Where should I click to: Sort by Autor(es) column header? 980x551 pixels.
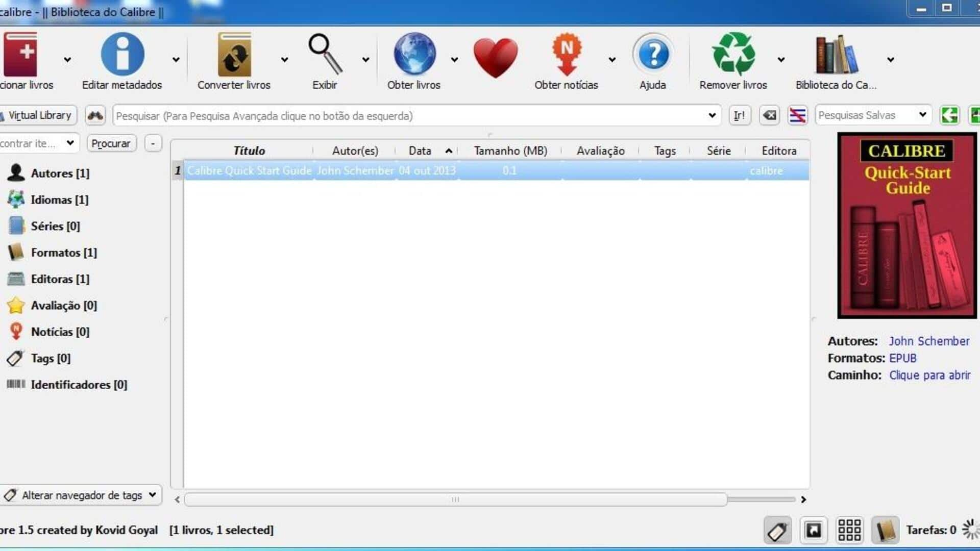355,151
